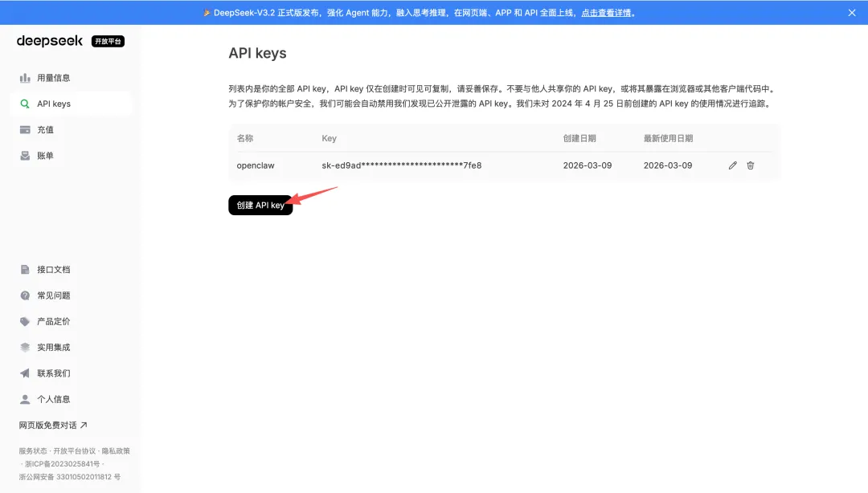Click the 个人信息 person icon
This screenshot has height=493, width=868.
[25, 400]
